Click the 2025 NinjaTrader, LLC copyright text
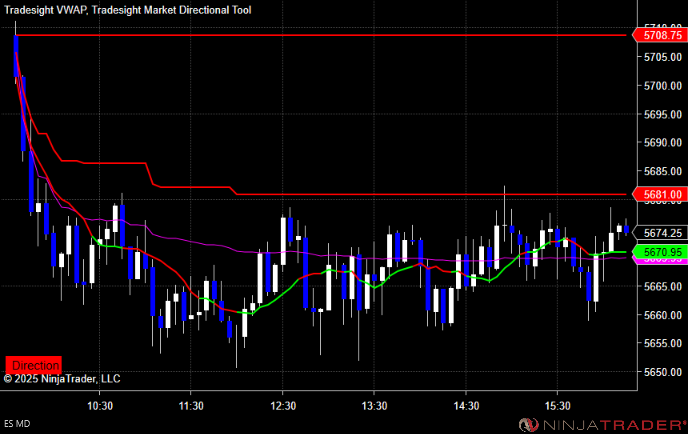This screenshot has height=434, width=688. [62, 379]
